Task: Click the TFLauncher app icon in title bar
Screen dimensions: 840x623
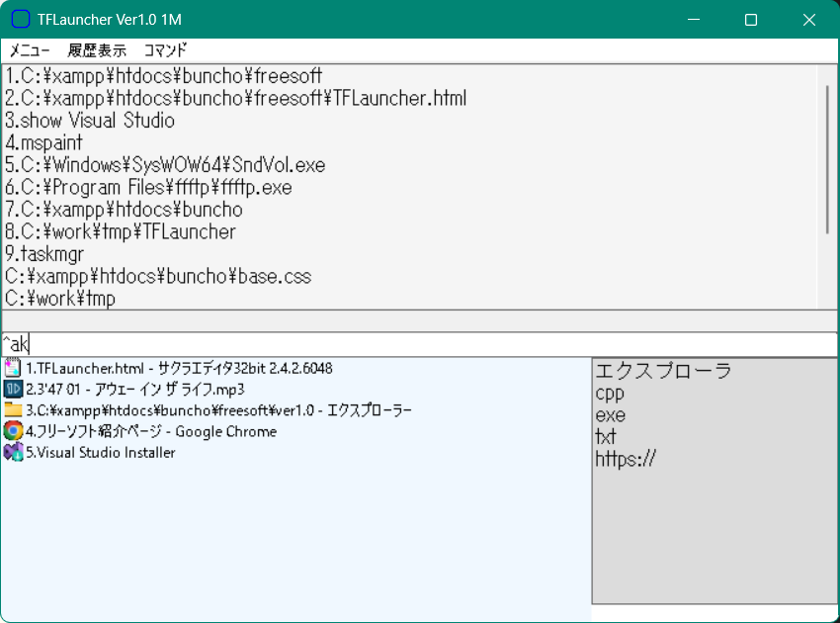Action: pos(20,20)
